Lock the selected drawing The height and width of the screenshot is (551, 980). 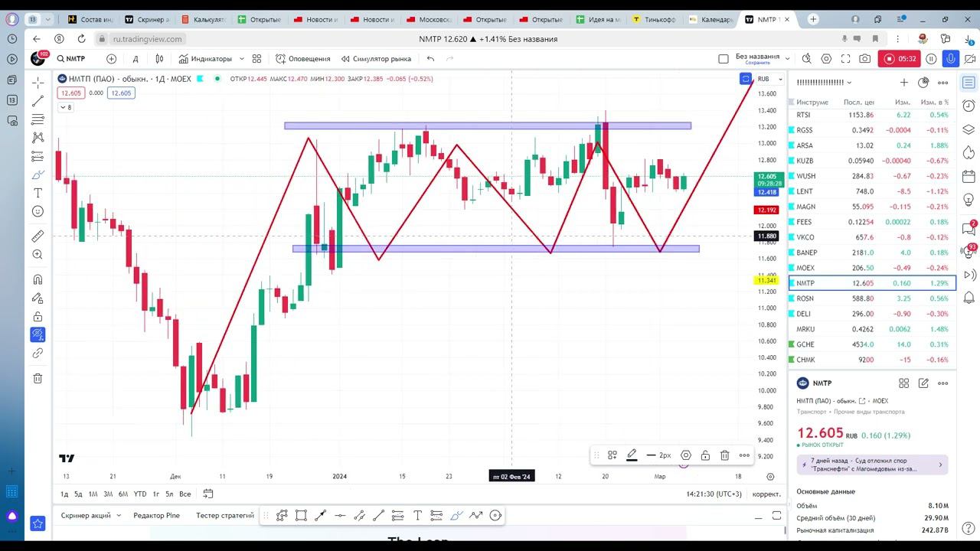705,455
